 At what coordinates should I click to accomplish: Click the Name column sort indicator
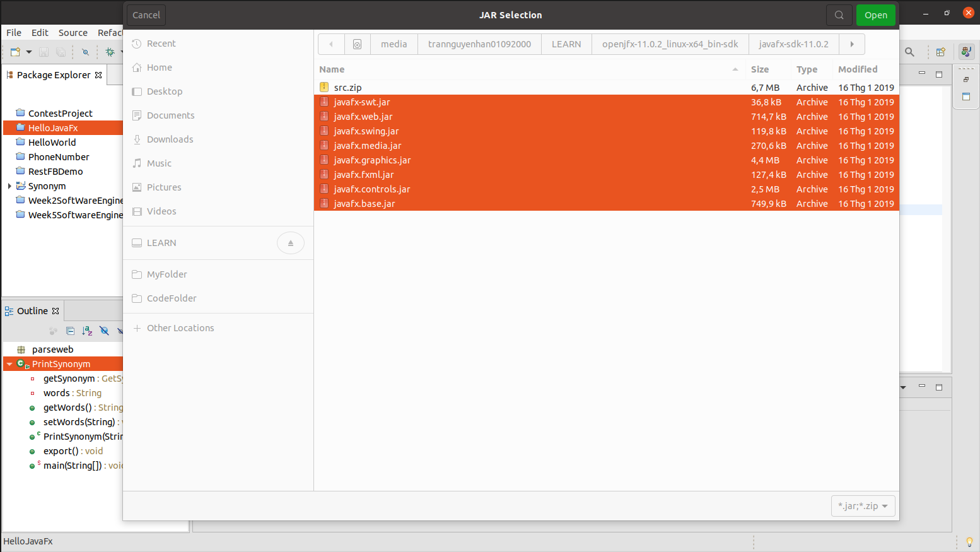tap(734, 69)
